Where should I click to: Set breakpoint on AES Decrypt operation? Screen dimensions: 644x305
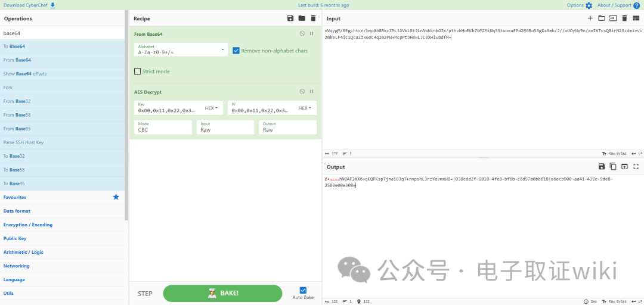[x=311, y=92]
